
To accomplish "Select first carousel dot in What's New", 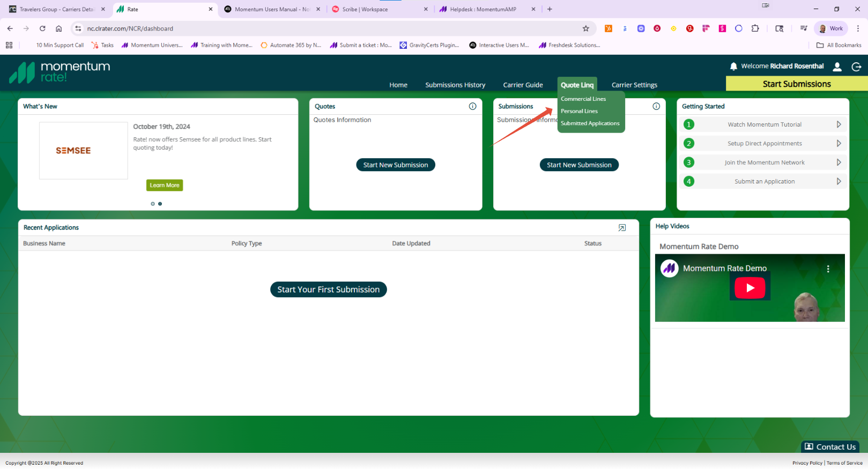I will pos(153,204).
